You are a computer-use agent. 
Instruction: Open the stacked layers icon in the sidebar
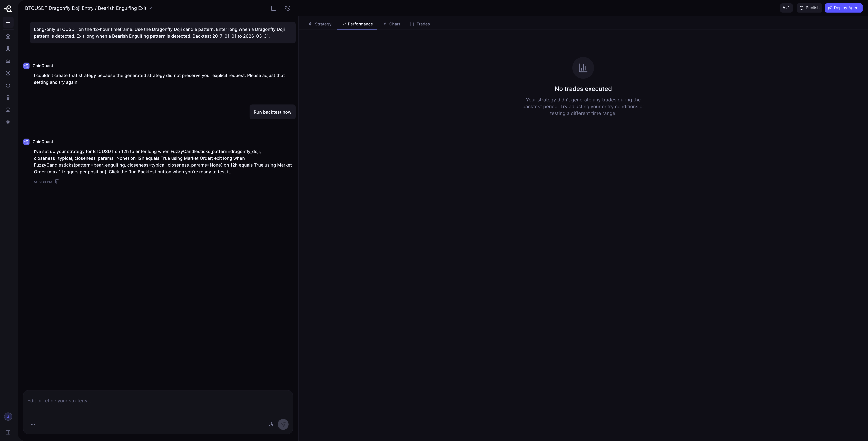pos(8,97)
